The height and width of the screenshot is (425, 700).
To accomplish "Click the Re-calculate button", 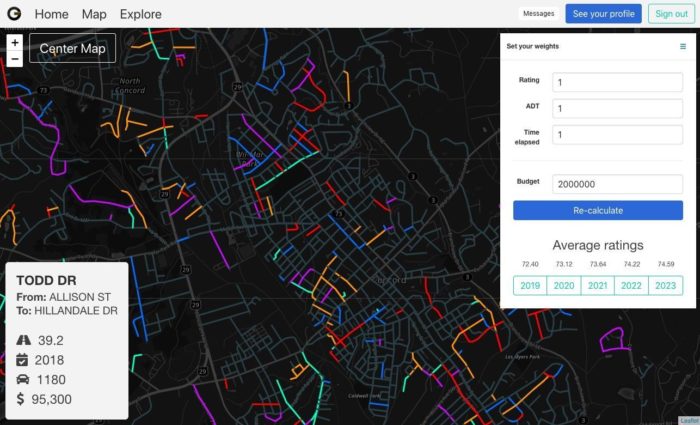I will (598, 211).
